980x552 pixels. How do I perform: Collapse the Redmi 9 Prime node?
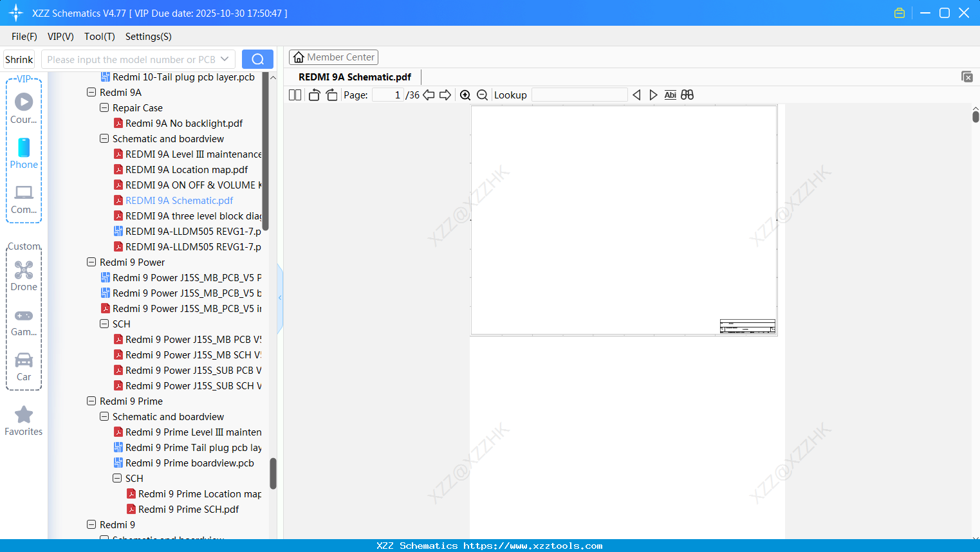91,401
